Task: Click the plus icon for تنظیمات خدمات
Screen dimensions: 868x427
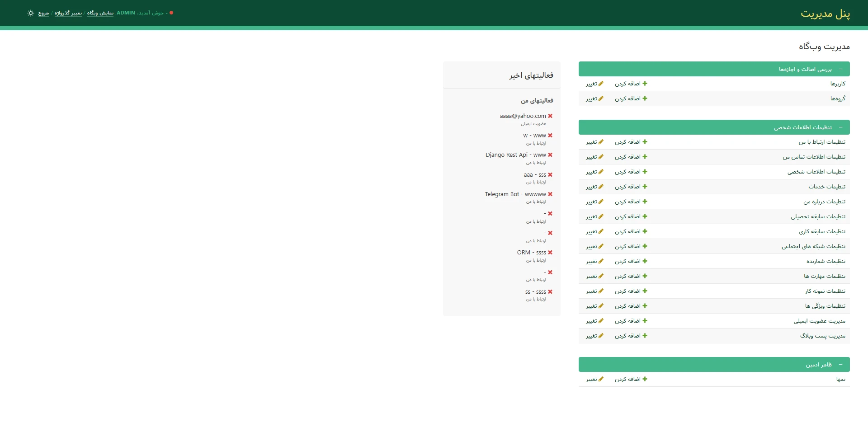Action: tap(645, 187)
